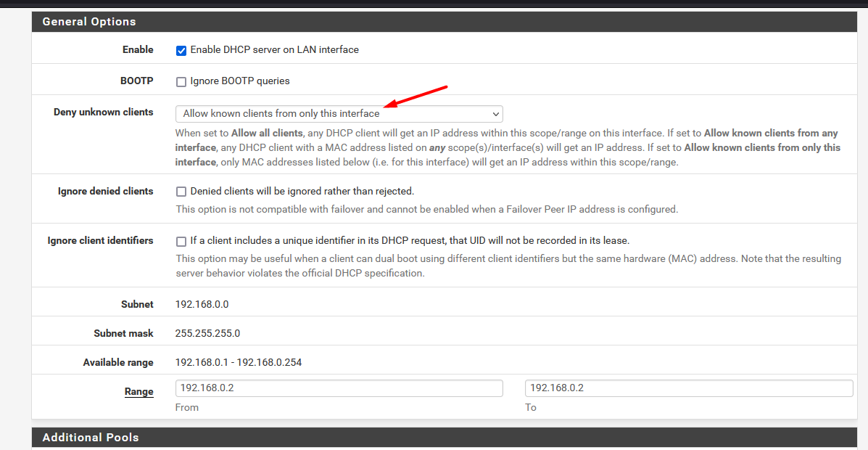Uncheck the Enable DHCP server checkbox
The image size is (868, 450).
(x=181, y=51)
